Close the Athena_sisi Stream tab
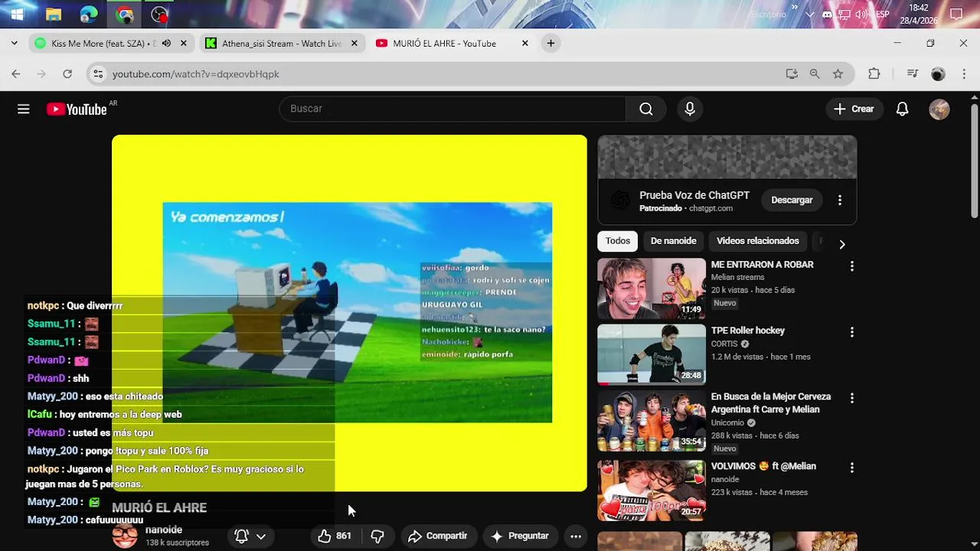Image resolution: width=980 pixels, height=551 pixels. click(354, 44)
